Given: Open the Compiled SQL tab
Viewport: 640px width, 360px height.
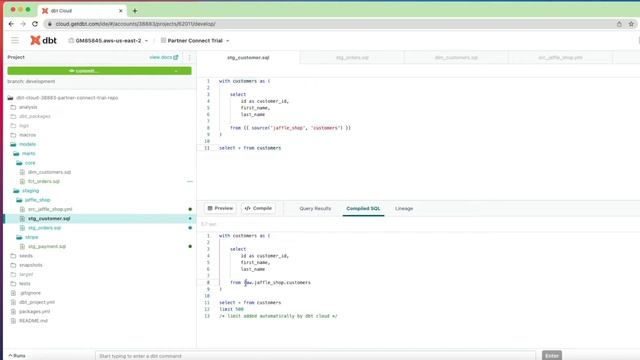Looking at the screenshot, I should tap(363, 209).
